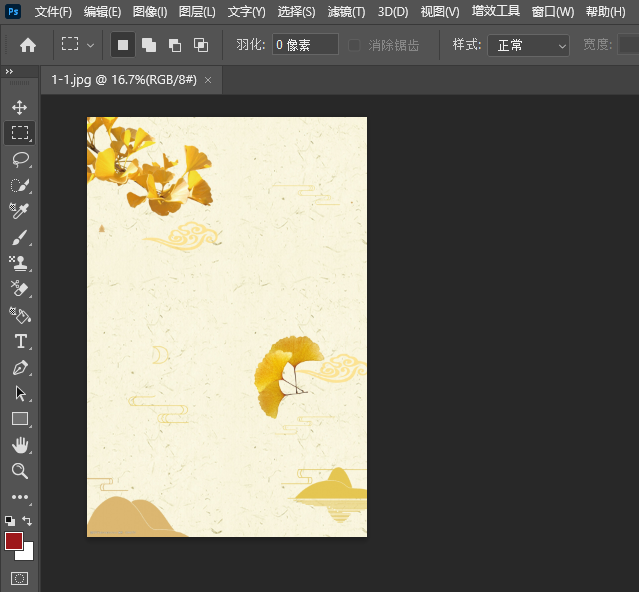
Task: Toggle Quick Mask mode
Action: coord(20,578)
